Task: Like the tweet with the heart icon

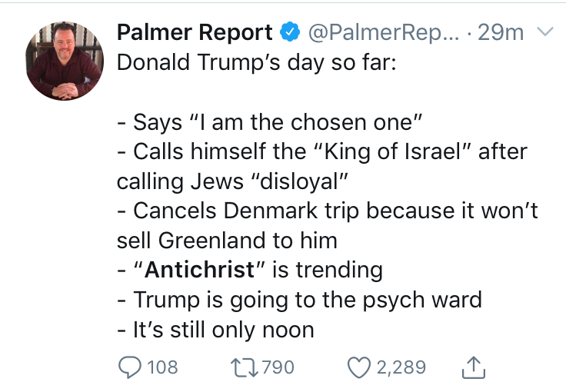Action: (x=359, y=367)
